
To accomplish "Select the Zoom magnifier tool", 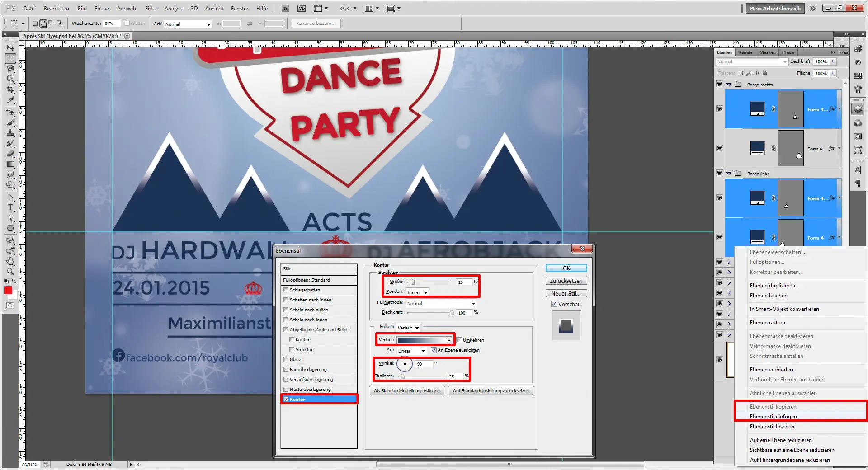I will click(10, 272).
